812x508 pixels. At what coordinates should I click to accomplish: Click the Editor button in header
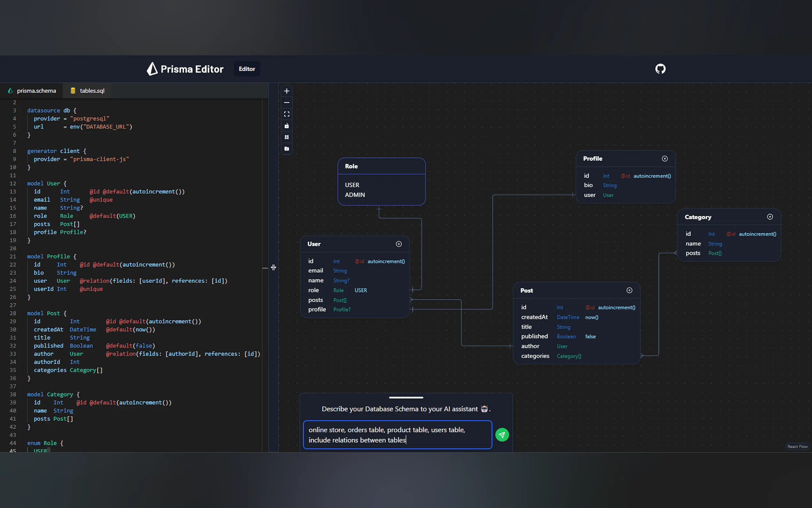pyautogui.click(x=247, y=69)
